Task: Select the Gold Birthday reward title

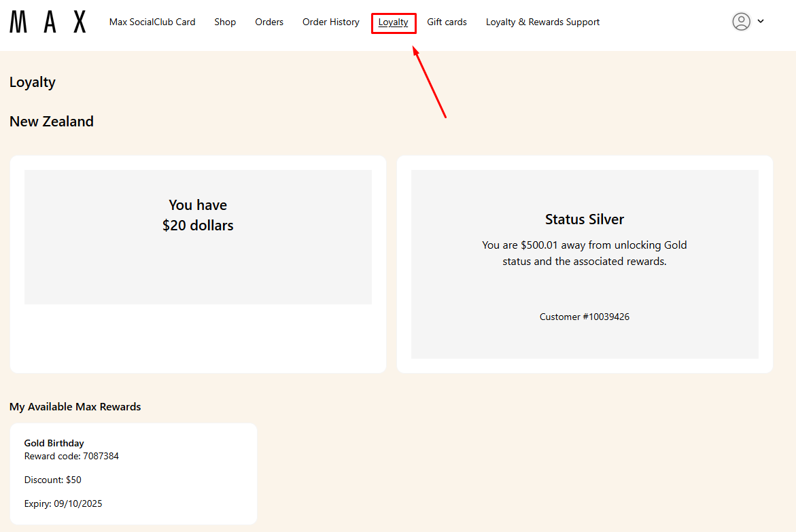Action: 54,443
